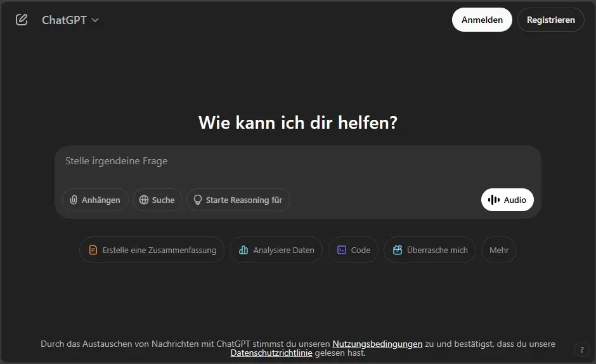
Task: Focus the 'Stelle irgendeine Frage' input field
Action: pos(297,161)
